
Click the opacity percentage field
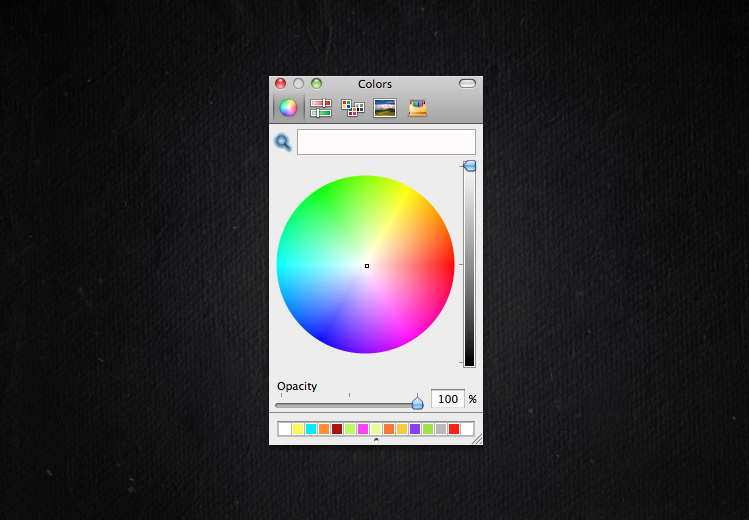447,399
